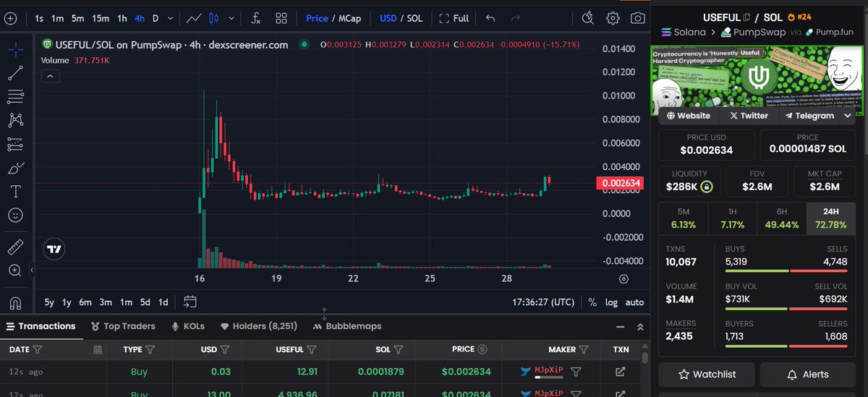The height and width of the screenshot is (397, 868).
Task: Activate the zoom in tool
Action: click(15, 270)
